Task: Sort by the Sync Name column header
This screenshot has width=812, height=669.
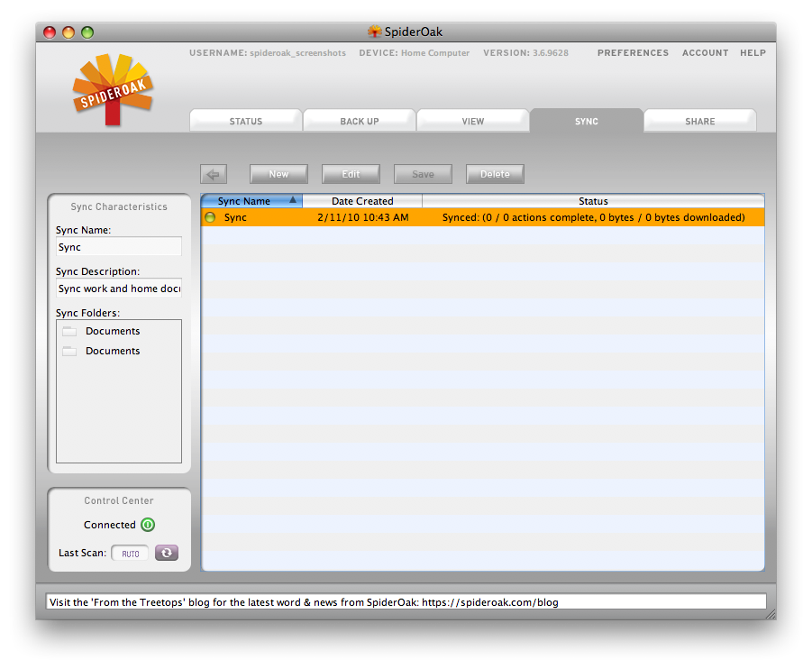Action: [251, 201]
